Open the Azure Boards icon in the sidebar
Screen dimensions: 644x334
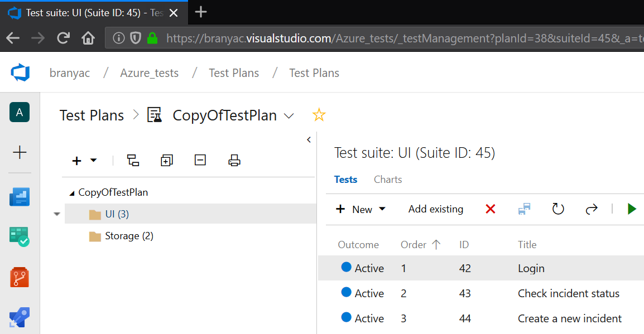pyautogui.click(x=20, y=196)
